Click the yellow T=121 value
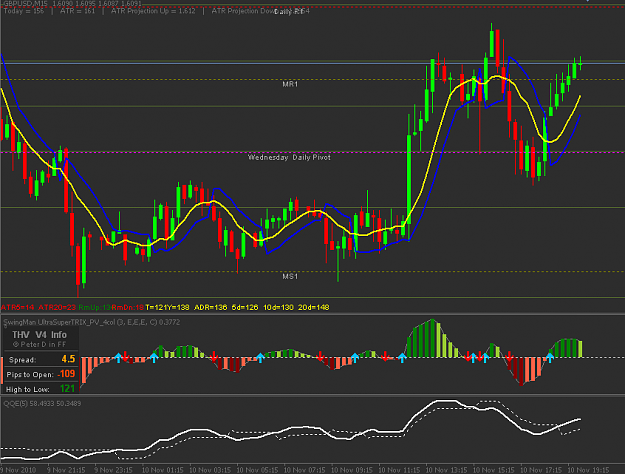The width and height of the screenshot is (625, 474). pyautogui.click(x=155, y=307)
